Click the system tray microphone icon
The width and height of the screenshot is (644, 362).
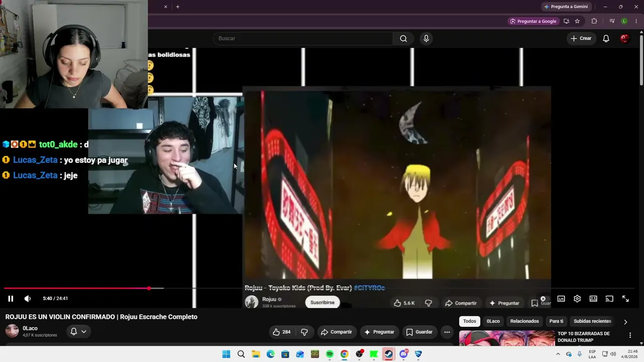tap(580, 354)
